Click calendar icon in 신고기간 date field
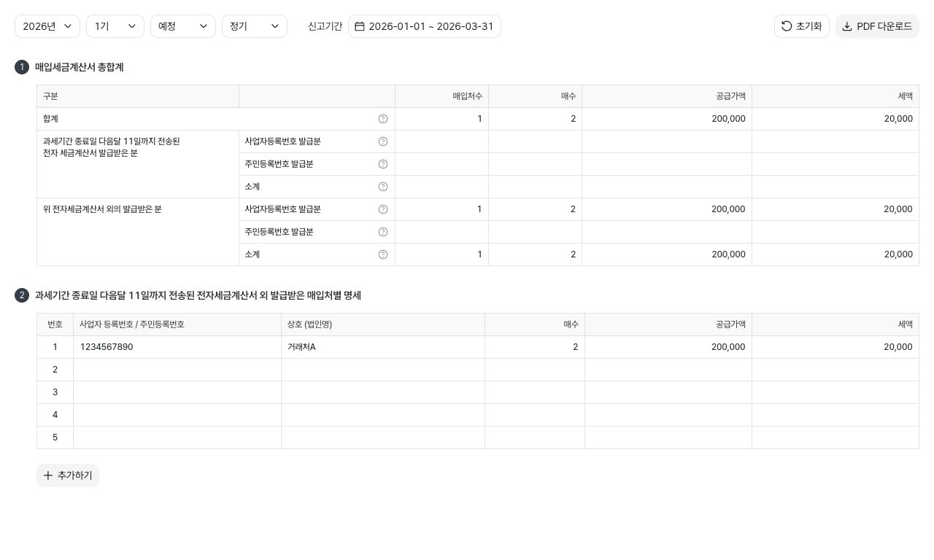Viewport: 934px width, 560px height. (x=360, y=26)
